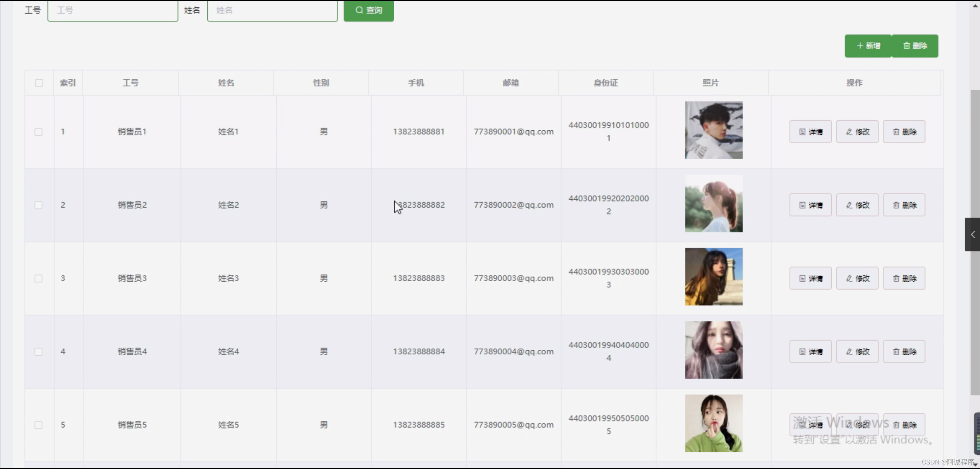980x469 pixels.
Task: Click 修改 edit for 销售员4
Action: (x=857, y=352)
